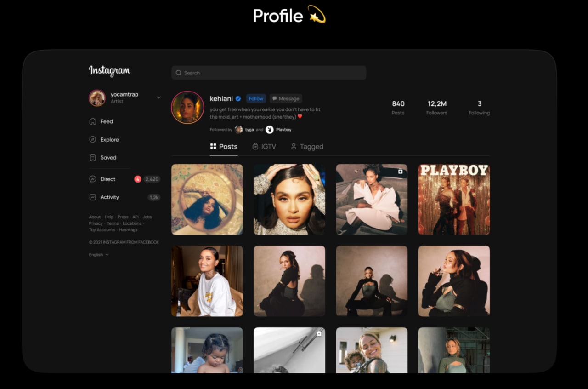Screen dimensions: 588x389
Task: Open the English language dropdown
Action: 99,255
